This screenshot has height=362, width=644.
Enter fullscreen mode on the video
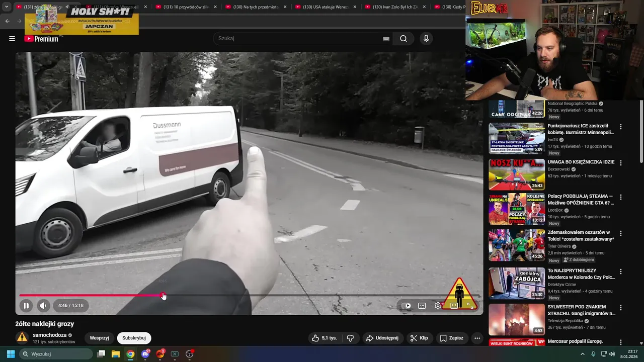click(470, 305)
